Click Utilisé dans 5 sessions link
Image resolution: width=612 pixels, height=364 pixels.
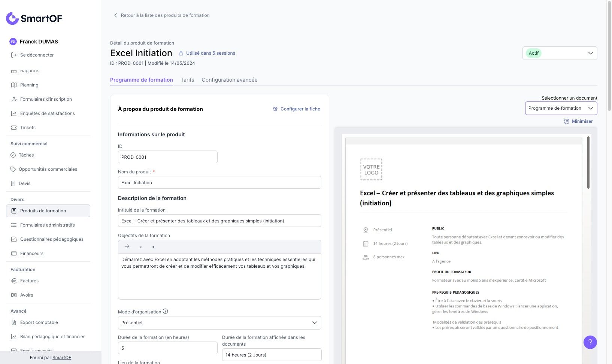point(207,53)
